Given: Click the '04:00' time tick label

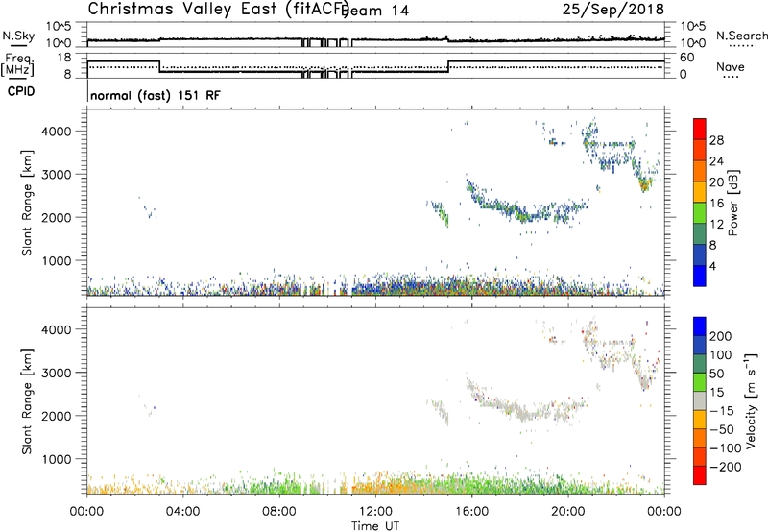Looking at the screenshot, I should coord(182,512).
